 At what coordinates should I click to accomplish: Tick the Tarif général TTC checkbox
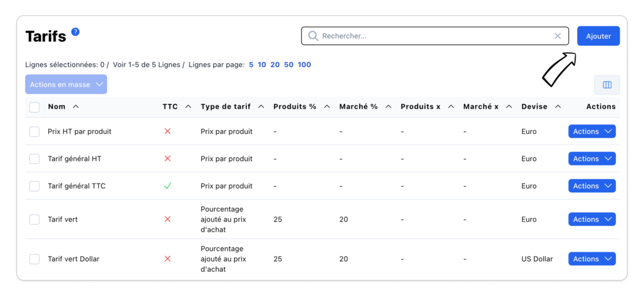34,186
